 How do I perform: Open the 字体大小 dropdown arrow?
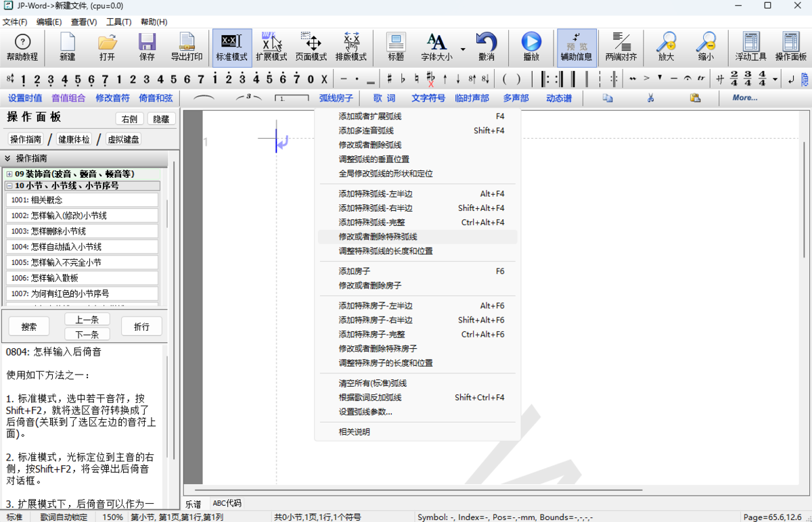click(463, 49)
